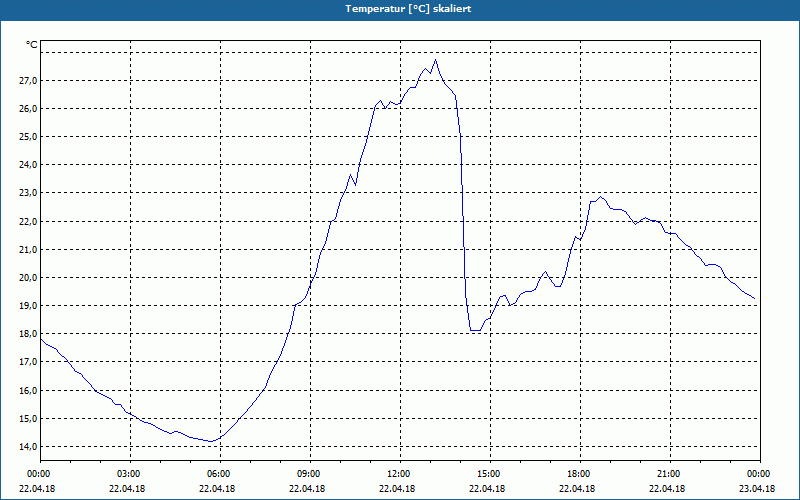Click the 23.04.18 date label

757,488
